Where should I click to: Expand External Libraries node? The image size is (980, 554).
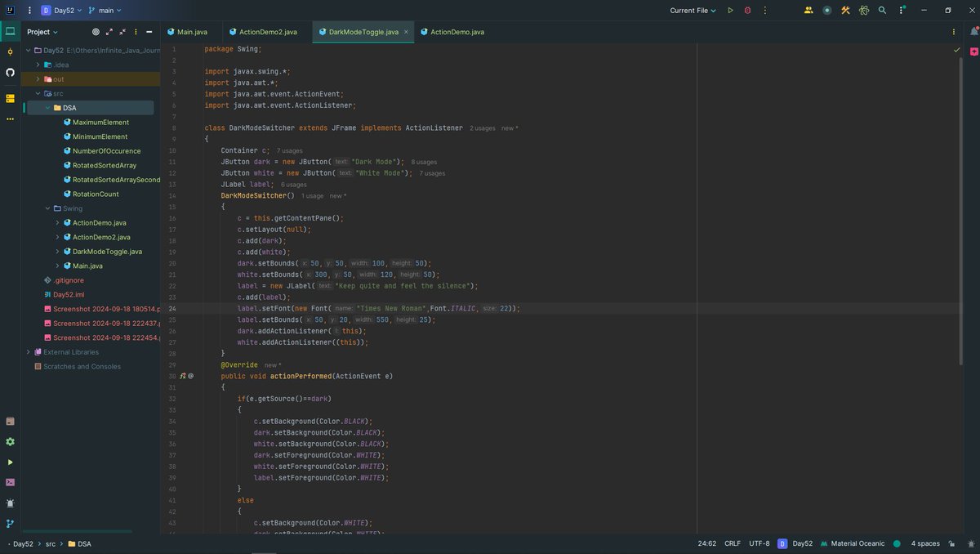point(28,352)
